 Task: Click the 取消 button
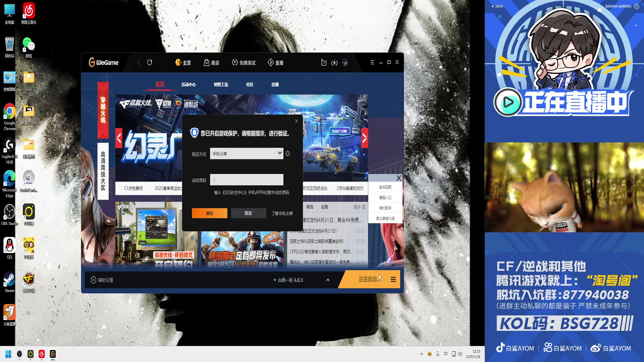click(248, 213)
